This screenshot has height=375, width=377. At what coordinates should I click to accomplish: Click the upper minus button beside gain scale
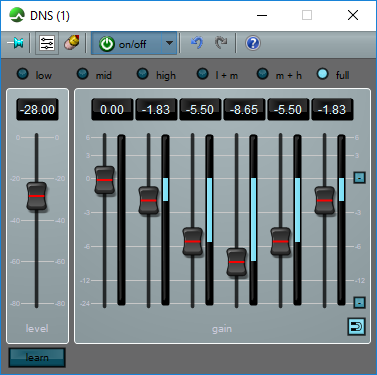point(359,178)
